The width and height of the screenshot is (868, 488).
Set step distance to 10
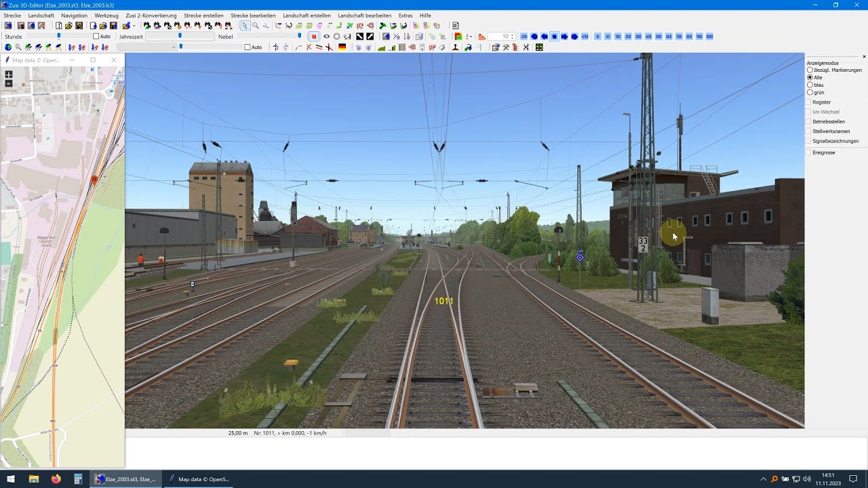(x=597, y=37)
